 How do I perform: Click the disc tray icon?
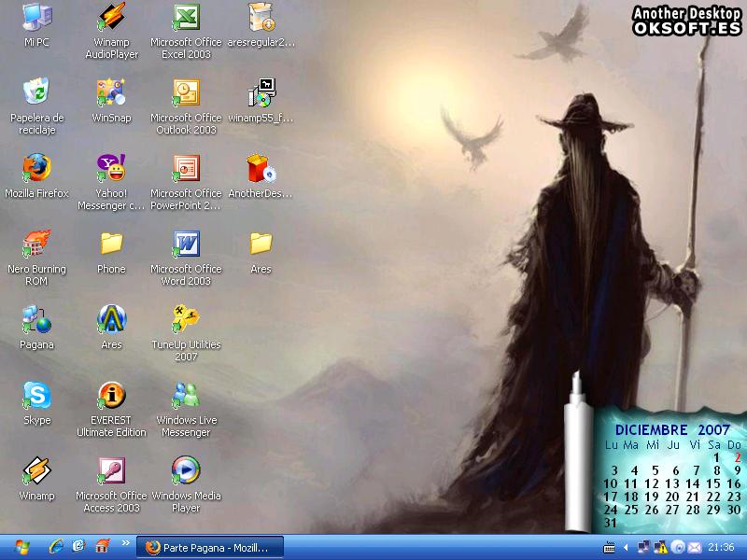pyautogui.click(x=678, y=547)
